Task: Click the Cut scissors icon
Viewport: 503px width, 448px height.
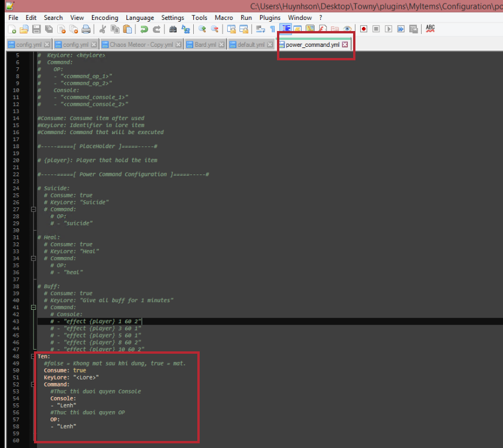Action: tap(102, 29)
